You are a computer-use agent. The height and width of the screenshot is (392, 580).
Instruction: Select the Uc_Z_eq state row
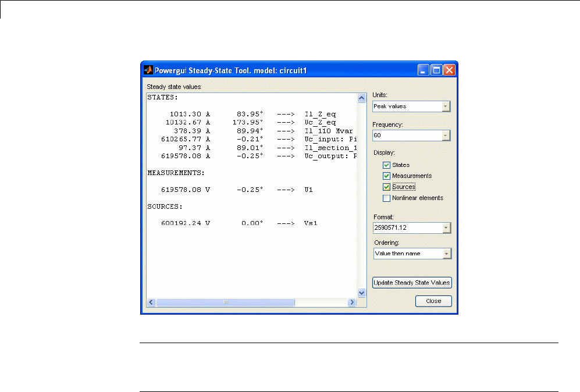251,122
